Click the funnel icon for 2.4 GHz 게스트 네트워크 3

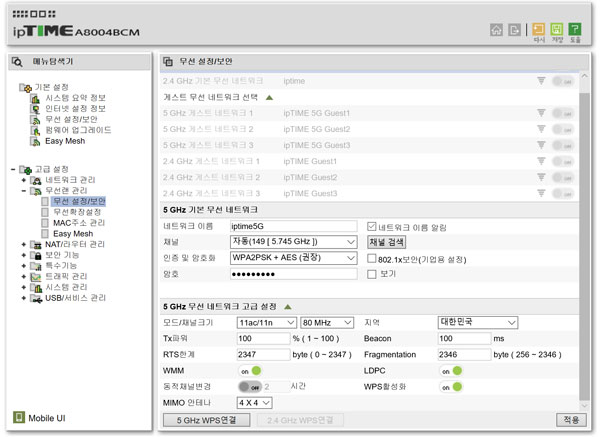point(541,193)
